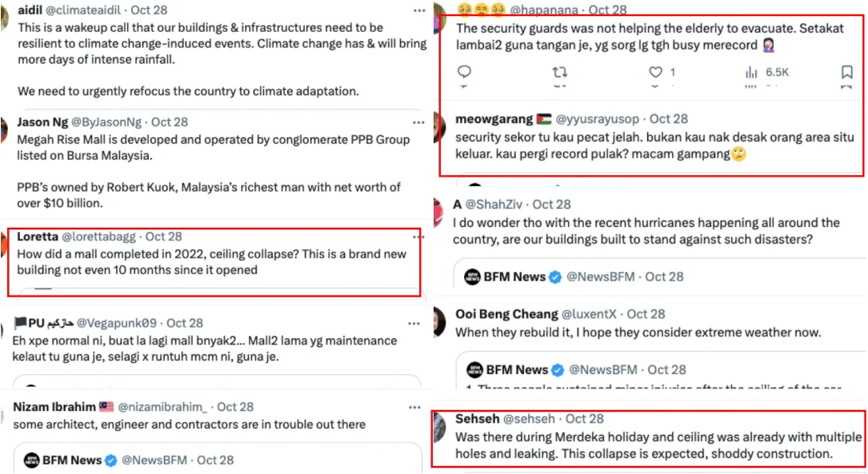Open more options on Nizam Ibrahim's tweet
868x474 pixels.
[x=419, y=407]
